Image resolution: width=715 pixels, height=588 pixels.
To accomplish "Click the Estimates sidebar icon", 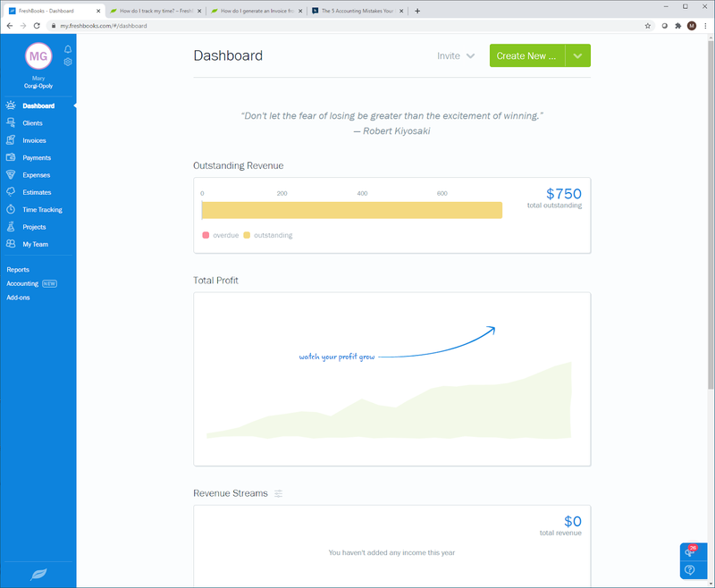I will (x=11, y=192).
